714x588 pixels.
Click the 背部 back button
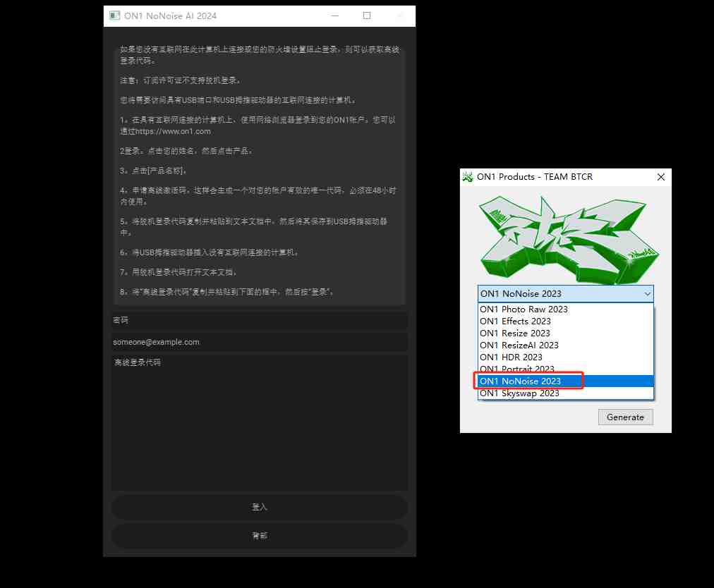point(259,535)
